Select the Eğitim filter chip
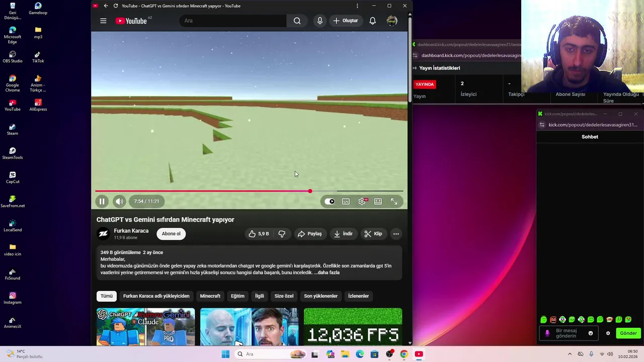The height and width of the screenshot is (362, 644). (237, 296)
